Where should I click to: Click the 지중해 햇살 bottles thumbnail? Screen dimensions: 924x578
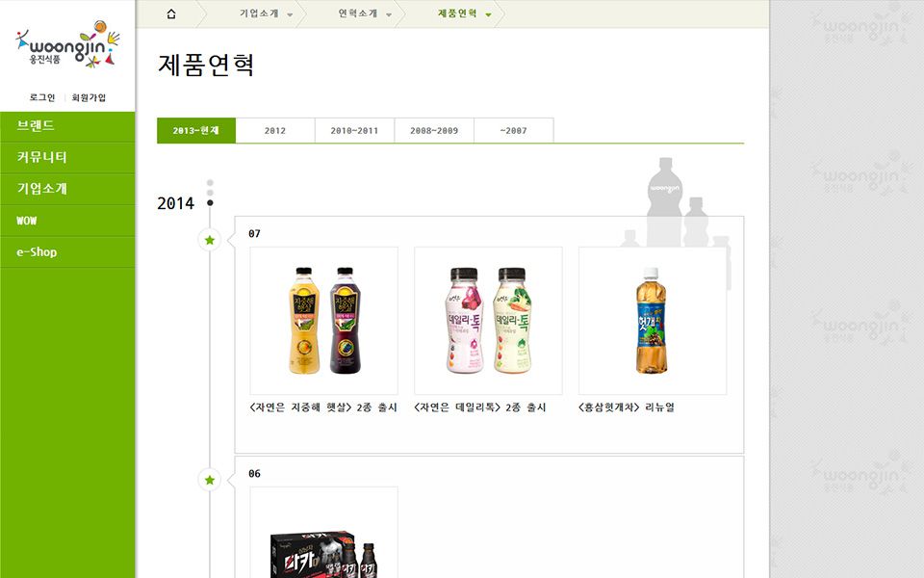[324, 321]
